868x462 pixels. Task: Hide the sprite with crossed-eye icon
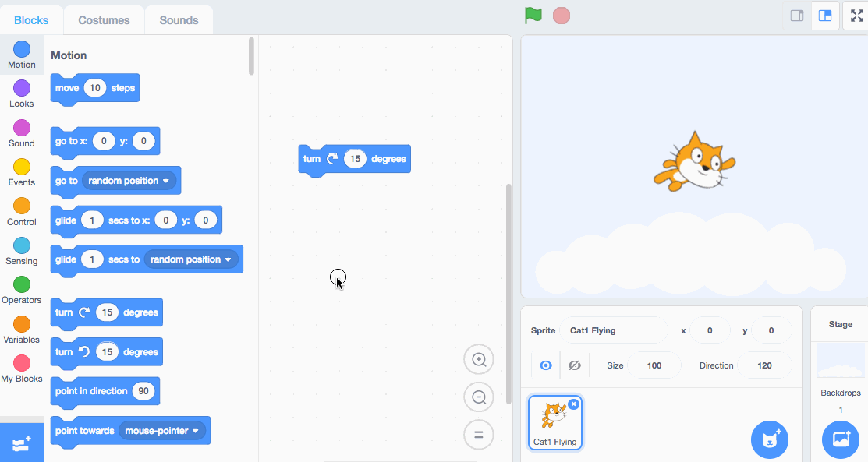click(575, 365)
